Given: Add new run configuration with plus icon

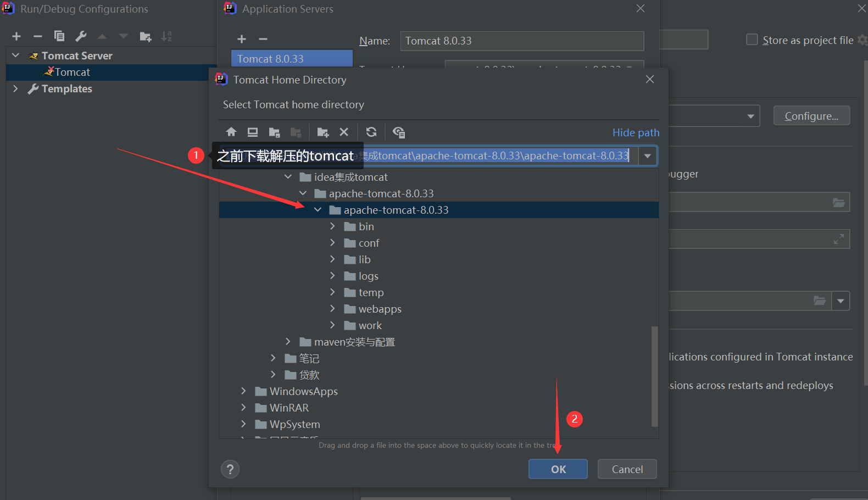Looking at the screenshot, I should pyautogui.click(x=16, y=36).
